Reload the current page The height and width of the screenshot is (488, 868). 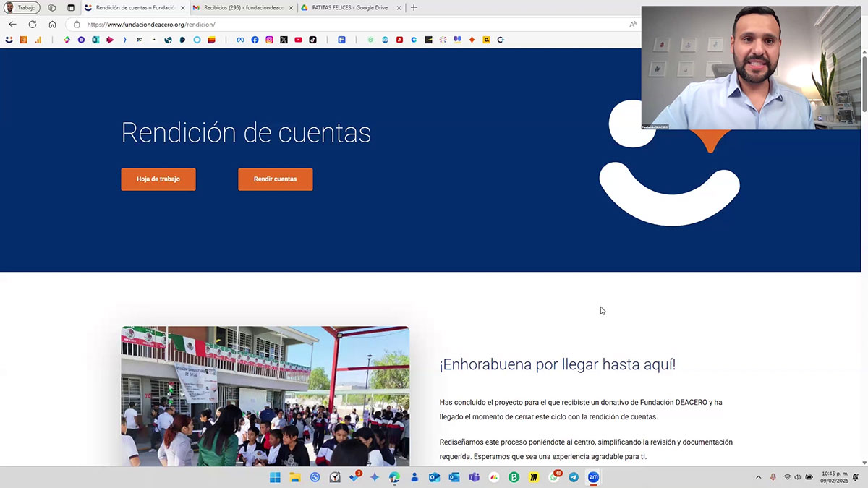pos(33,24)
